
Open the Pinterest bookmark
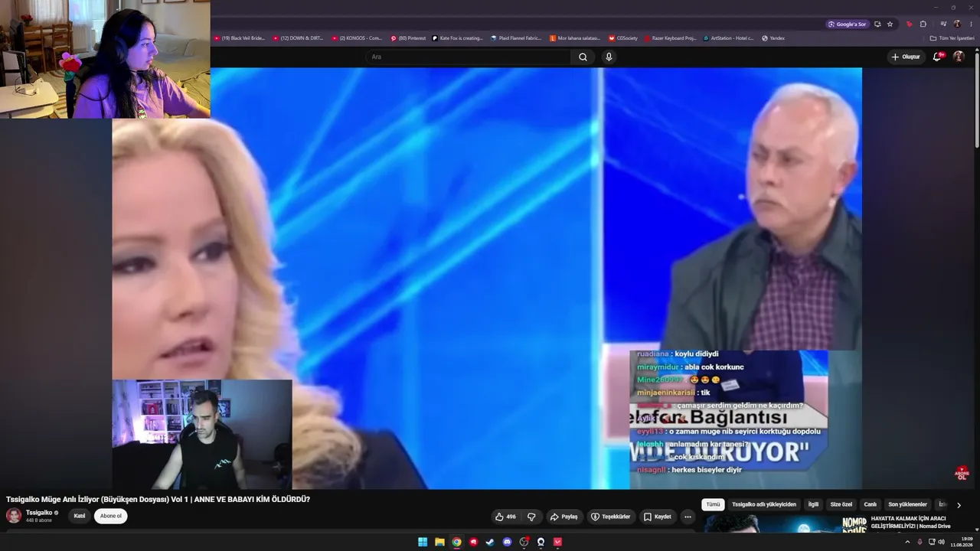coord(408,38)
